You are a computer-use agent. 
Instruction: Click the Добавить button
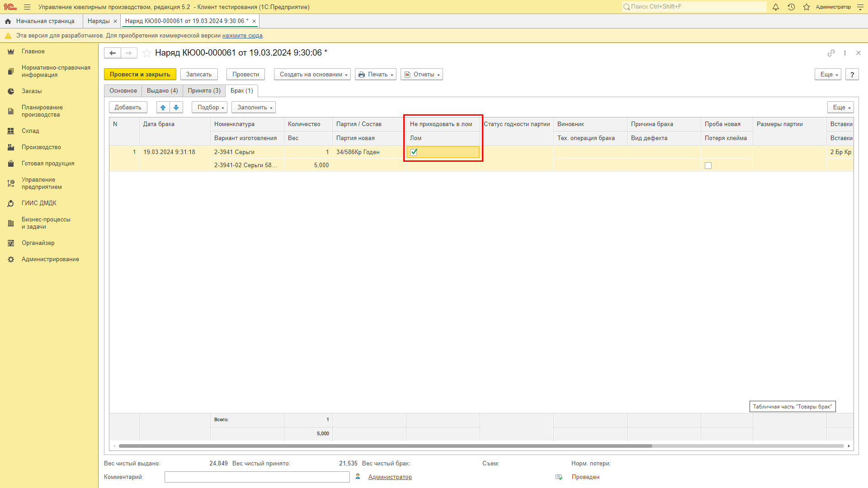(x=128, y=108)
